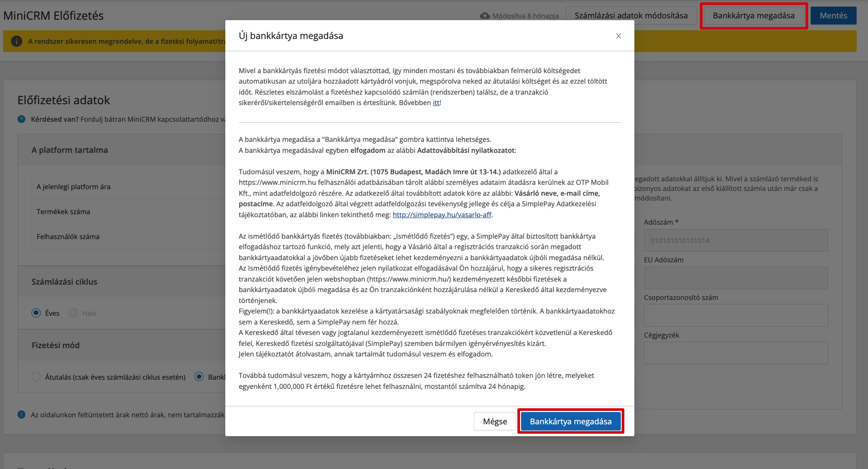This screenshot has width=868, height=469.
Task: Click the 'Előfizetési adatok' heading
Action: [64, 100]
